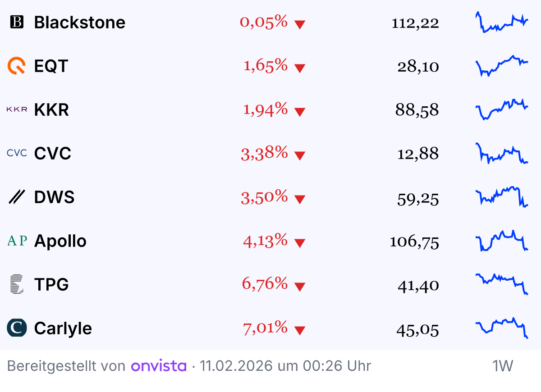
Task: Open the Carlyle weekly sparkline chart
Action: point(502,328)
